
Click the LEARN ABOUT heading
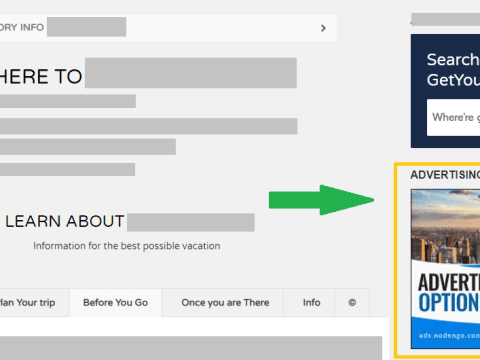tap(65, 221)
